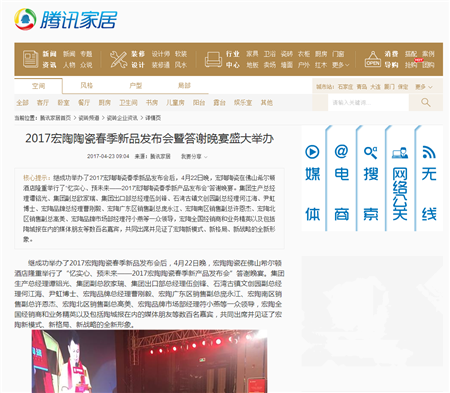Open the 装修设计 wrench tools icon
The image size is (450, 393).
point(118,59)
